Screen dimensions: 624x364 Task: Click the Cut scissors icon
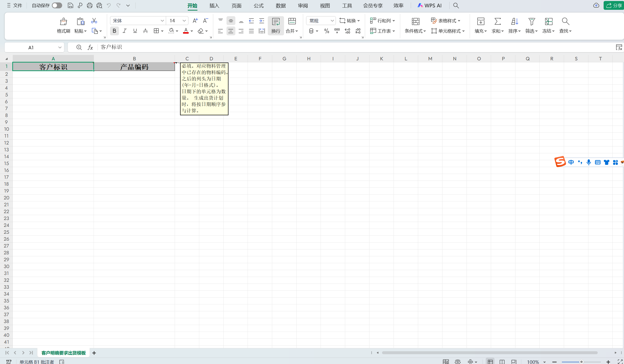point(94,21)
